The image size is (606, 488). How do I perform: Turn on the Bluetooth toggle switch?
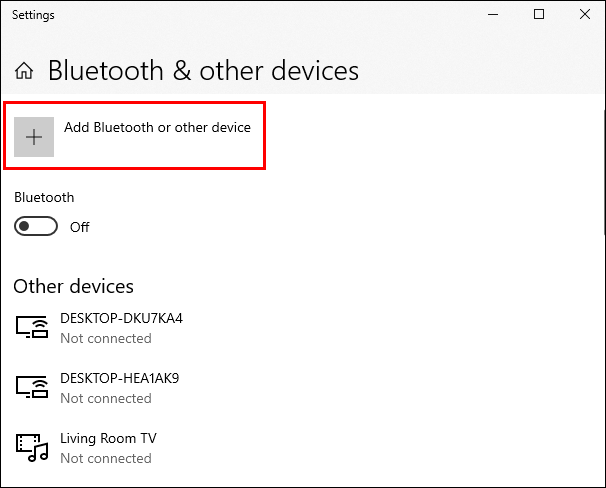pos(35,227)
